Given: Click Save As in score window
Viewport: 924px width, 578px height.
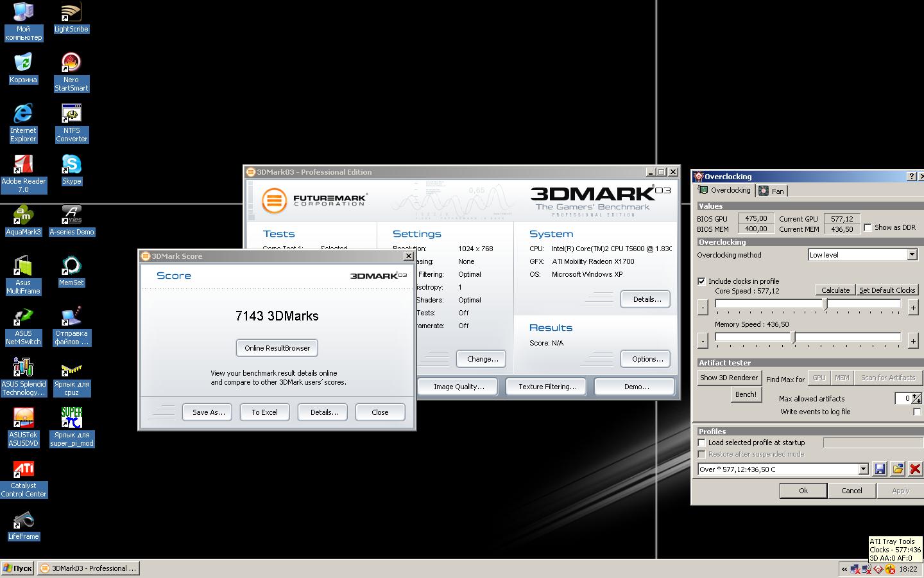Looking at the screenshot, I should click(x=208, y=412).
